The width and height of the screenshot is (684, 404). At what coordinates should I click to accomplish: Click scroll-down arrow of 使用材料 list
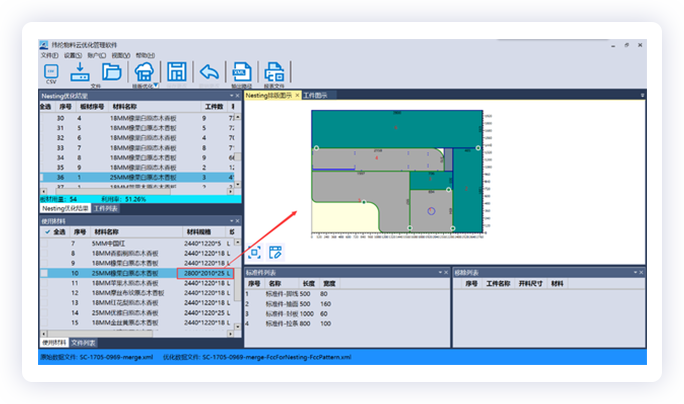[238, 327]
